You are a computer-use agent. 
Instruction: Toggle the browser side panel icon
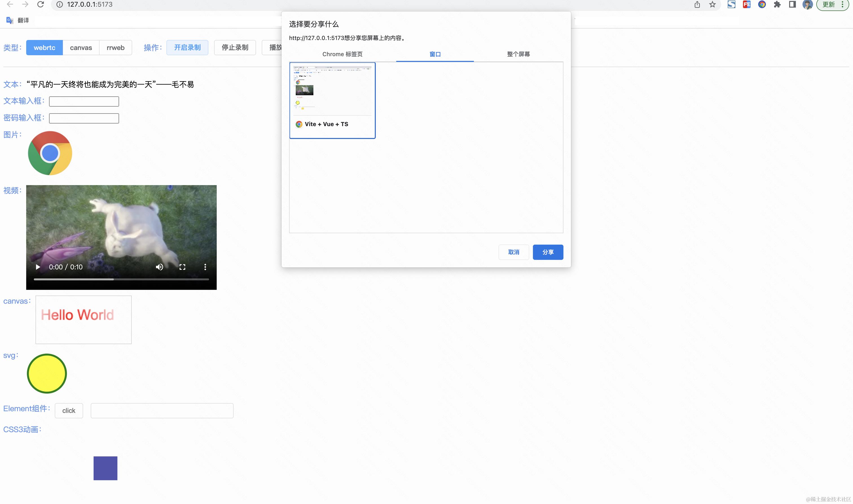(792, 5)
